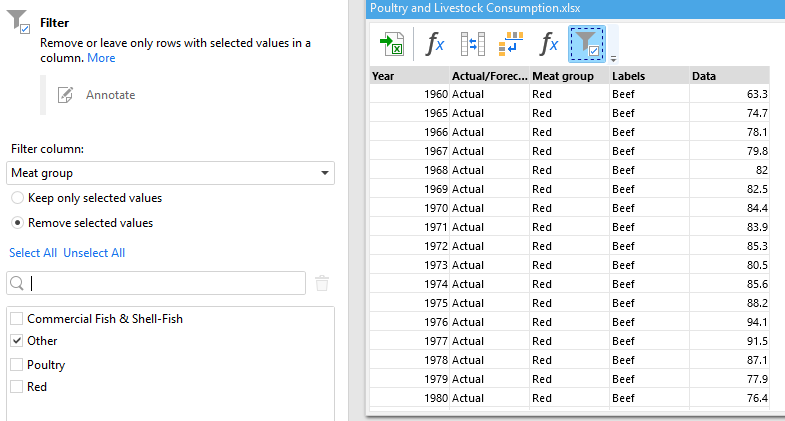
Task: Open the More help link
Action: coord(101,58)
